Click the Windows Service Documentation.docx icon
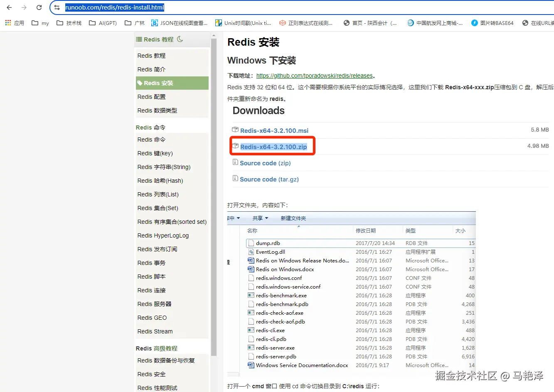 tap(251, 365)
